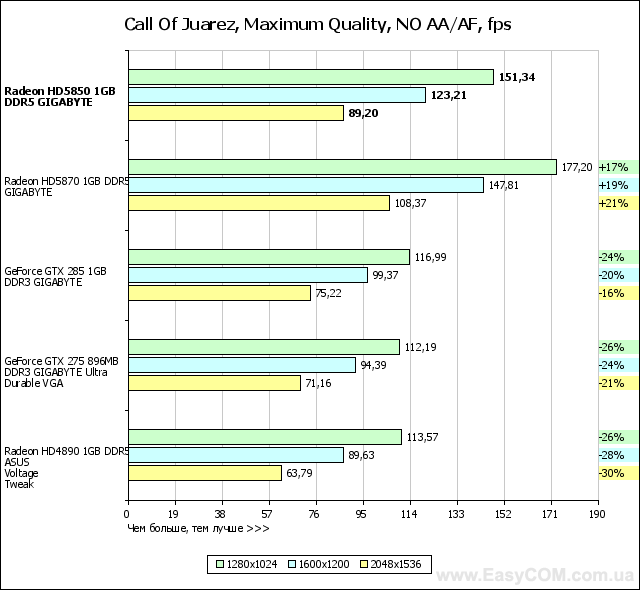Click the axis tick label 152
Viewport: 640px width, 590px height.
pos(503,514)
